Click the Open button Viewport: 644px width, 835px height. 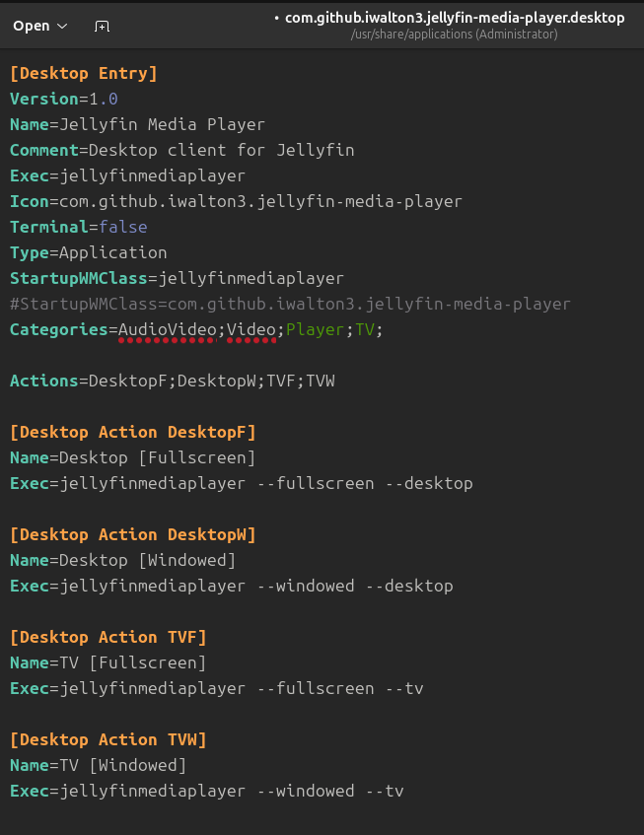tap(31, 27)
